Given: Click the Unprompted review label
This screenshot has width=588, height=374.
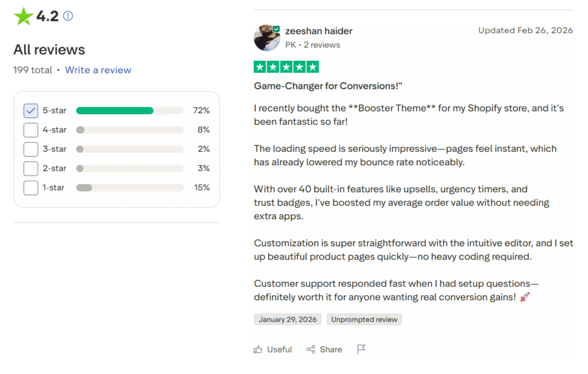Looking at the screenshot, I should click(x=364, y=320).
